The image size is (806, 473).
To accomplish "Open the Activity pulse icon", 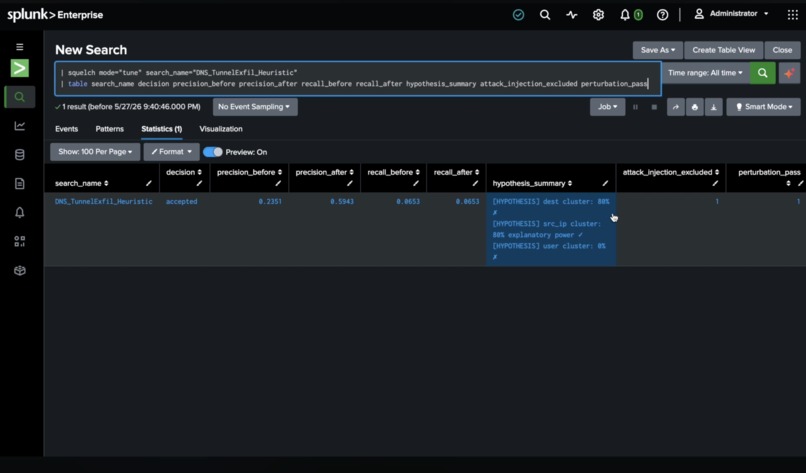I will click(x=572, y=15).
